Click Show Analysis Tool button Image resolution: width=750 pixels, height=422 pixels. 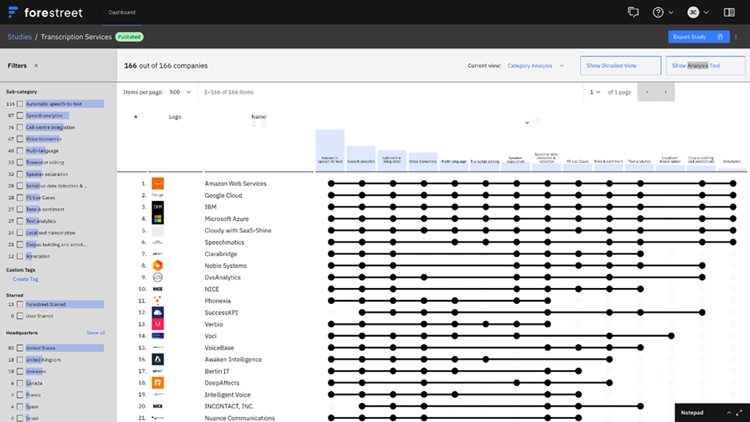[706, 66]
